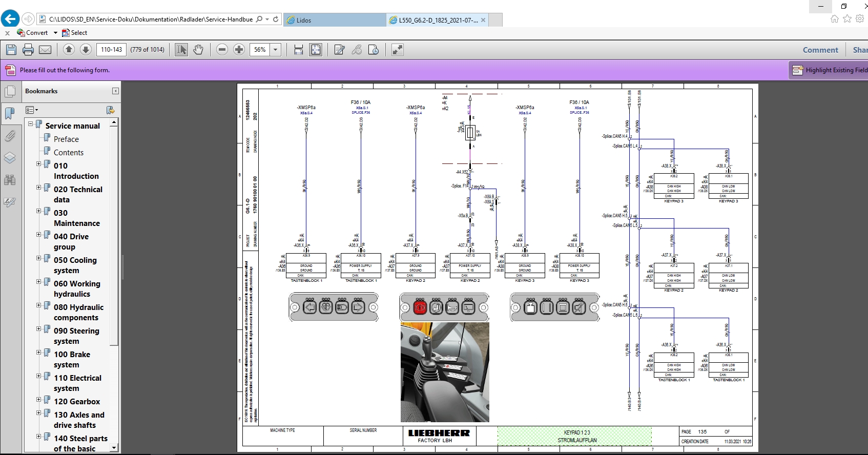Image resolution: width=868 pixels, height=455 pixels.
Task: Select the Hand pan tool
Action: point(198,50)
